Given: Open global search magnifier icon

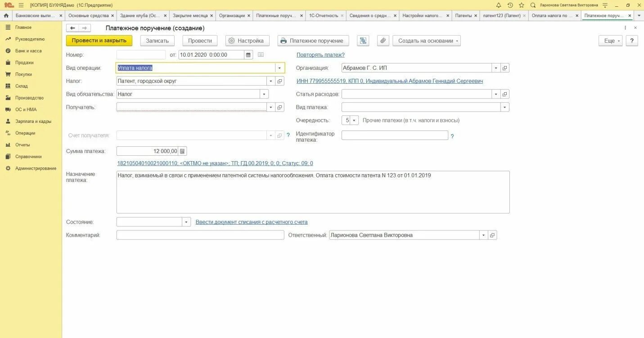Looking at the screenshot, I should click(533, 5).
